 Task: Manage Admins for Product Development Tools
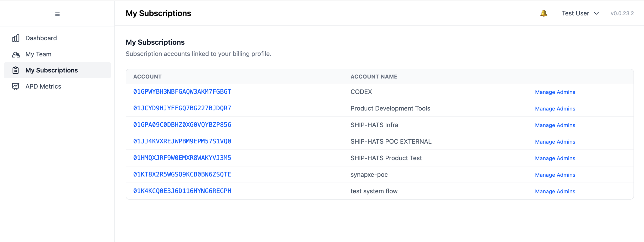coord(555,108)
